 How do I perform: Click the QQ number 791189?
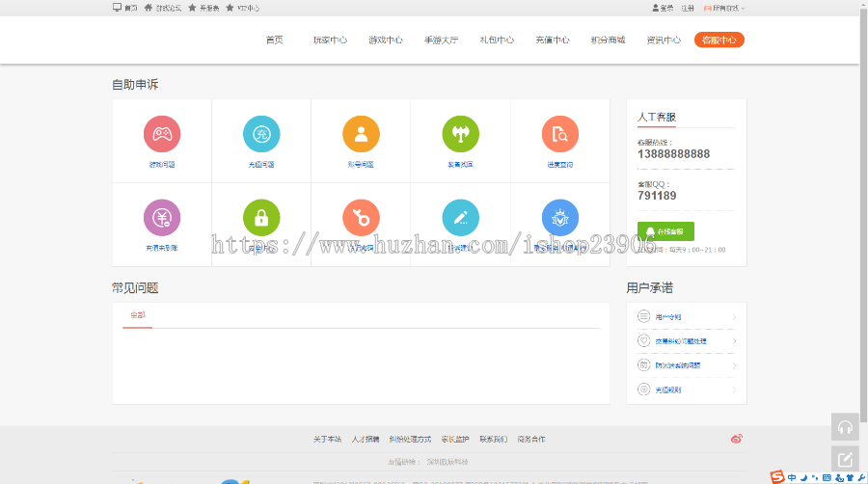point(657,196)
